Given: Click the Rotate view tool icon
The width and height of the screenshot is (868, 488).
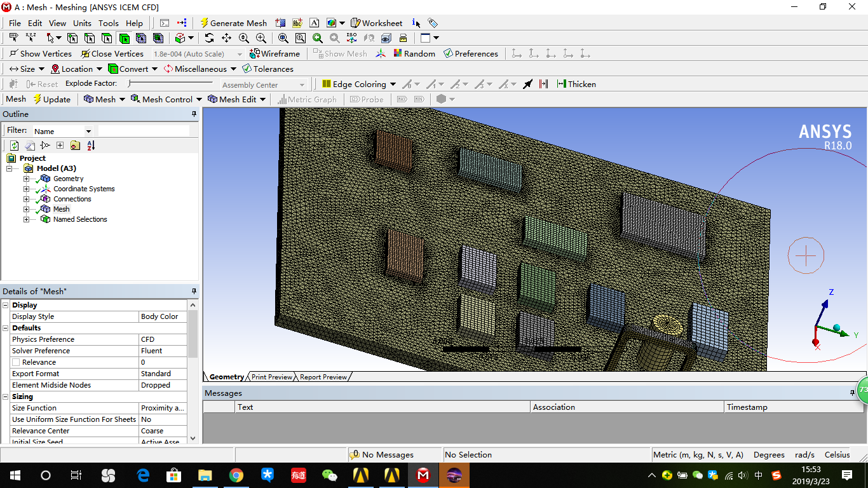Looking at the screenshot, I should [x=209, y=37].
